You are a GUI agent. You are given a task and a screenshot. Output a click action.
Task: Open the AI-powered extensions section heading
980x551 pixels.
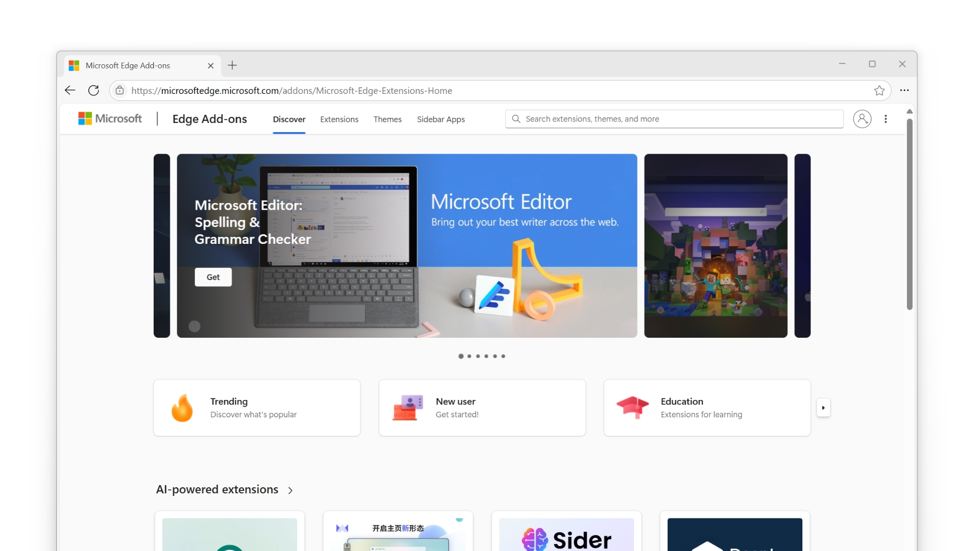click(217, 489)
